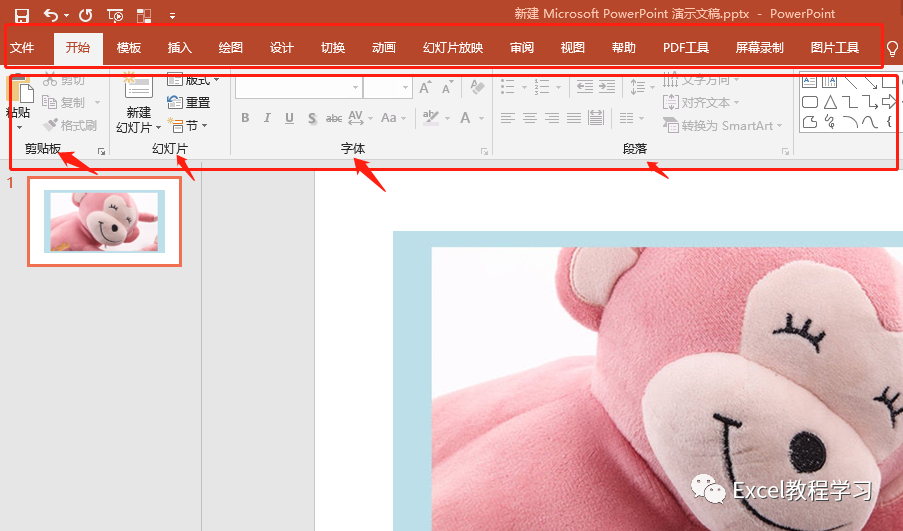903x531 pixels.
Task: Select slide 1 thumbnail
Action: pyautogui.click(x=104, y=221)
